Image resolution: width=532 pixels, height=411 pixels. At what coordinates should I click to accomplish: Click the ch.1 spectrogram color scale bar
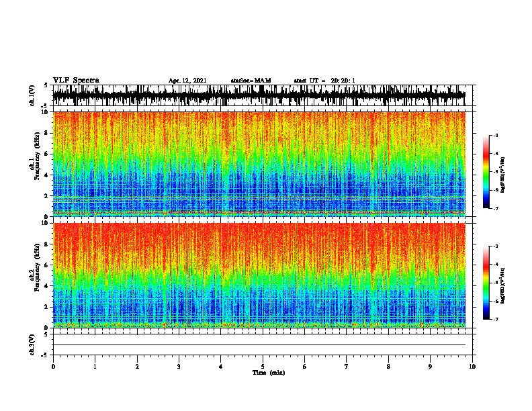[x=486, y=172]
